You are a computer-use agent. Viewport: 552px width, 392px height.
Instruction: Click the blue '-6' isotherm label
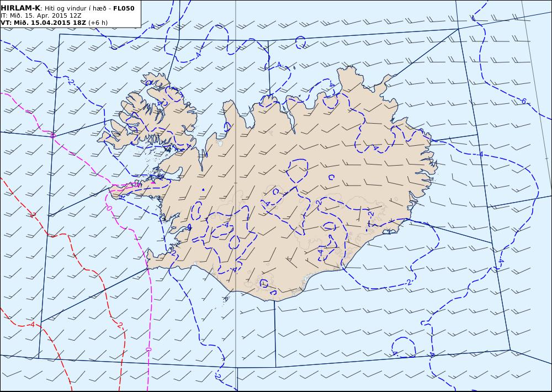[522, 101]
